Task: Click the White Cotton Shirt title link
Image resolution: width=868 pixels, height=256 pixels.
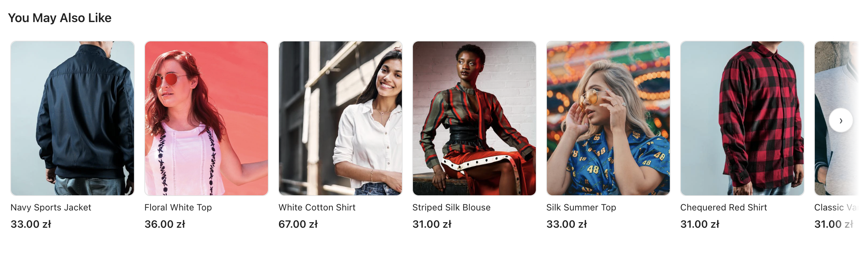Action: (x=317, y=207)
